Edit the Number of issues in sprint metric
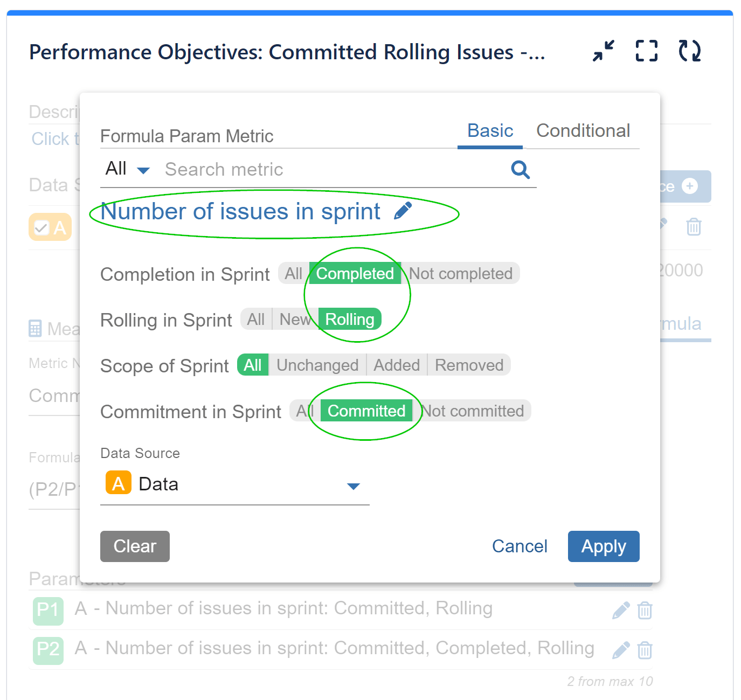Screen dimensions: 741x700 click(403, 210)
